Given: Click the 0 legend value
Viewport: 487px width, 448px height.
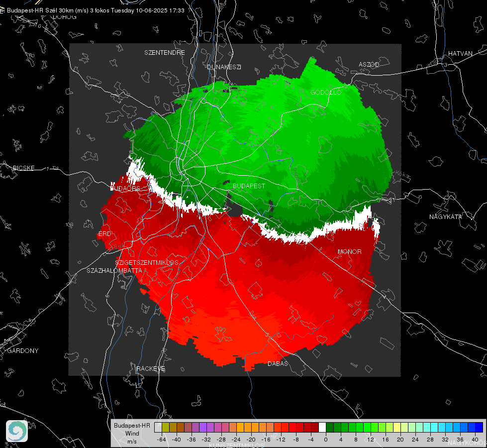Looking at the screenshot, I should tap(326, 440).
